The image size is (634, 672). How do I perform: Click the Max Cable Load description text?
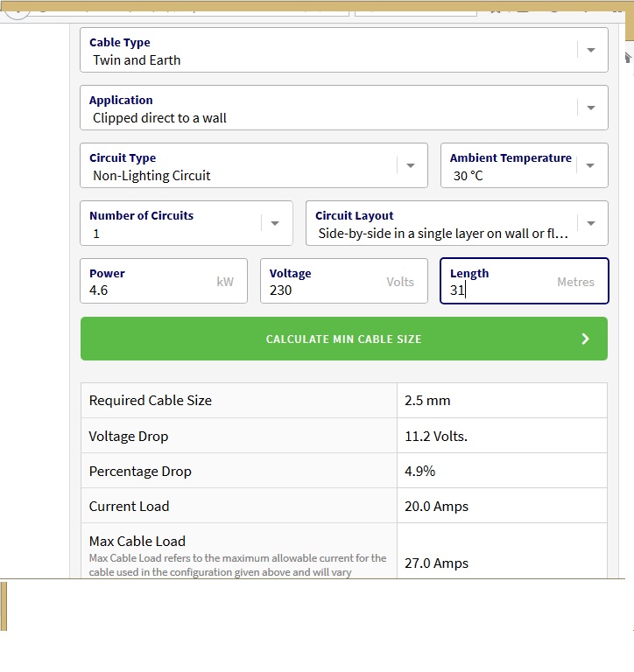pyautogui.click(x=236, y=564)
